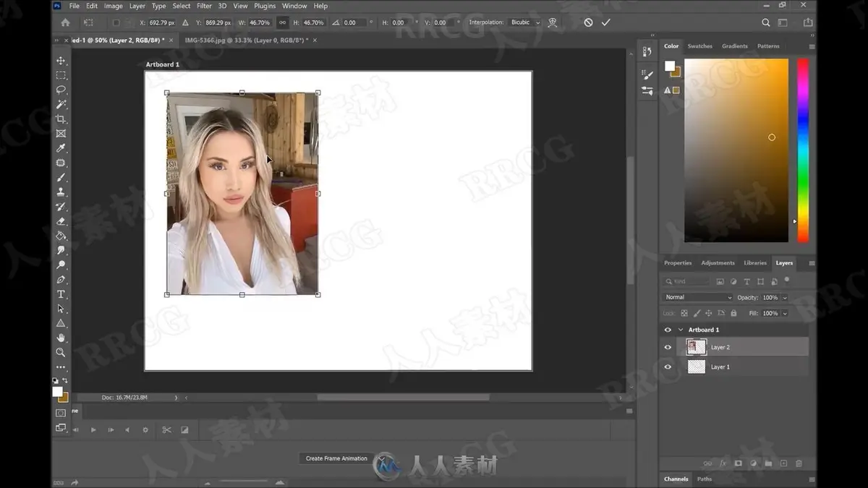
Task: Open the Opacity value dropdown arrow
Action: 785,298
